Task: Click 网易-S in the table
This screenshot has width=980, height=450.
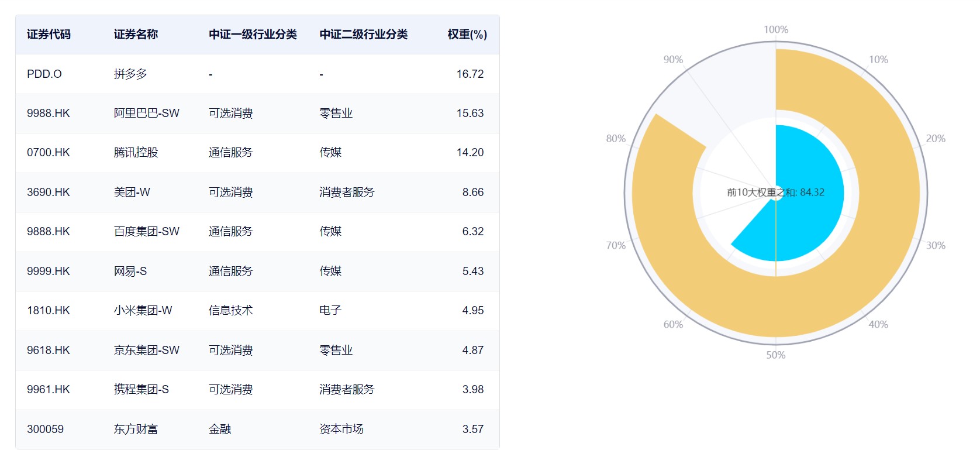Action: (130, 271)
